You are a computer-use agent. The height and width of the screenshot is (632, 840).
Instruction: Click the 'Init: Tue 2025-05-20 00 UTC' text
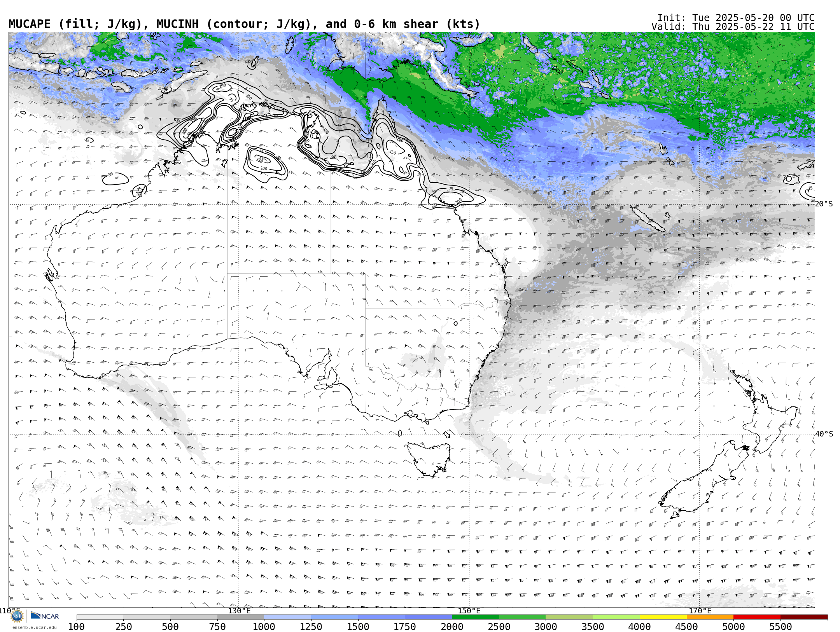point(736,18)
